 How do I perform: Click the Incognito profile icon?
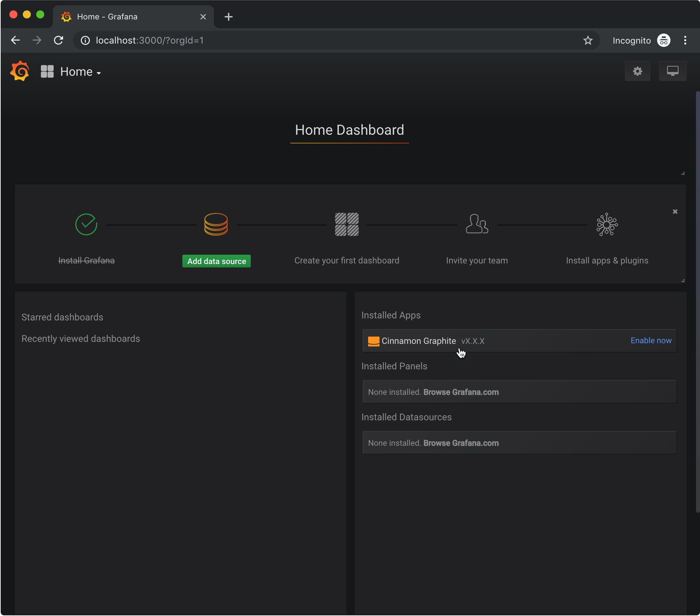click(x=663, y=41)
